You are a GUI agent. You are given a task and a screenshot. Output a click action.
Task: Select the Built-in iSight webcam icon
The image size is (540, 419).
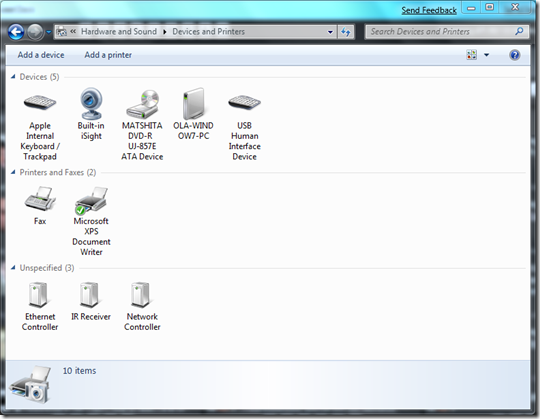[x=91, y=103]
